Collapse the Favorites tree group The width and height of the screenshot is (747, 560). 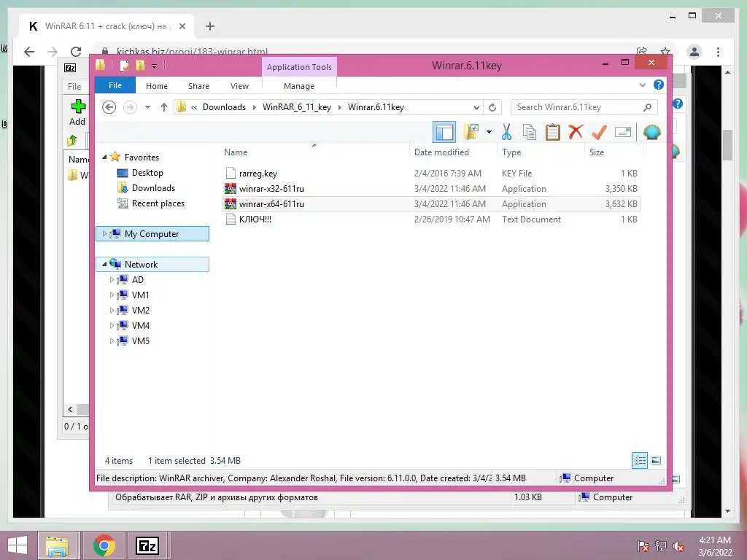pyautogui.click(x=104, y=157)
